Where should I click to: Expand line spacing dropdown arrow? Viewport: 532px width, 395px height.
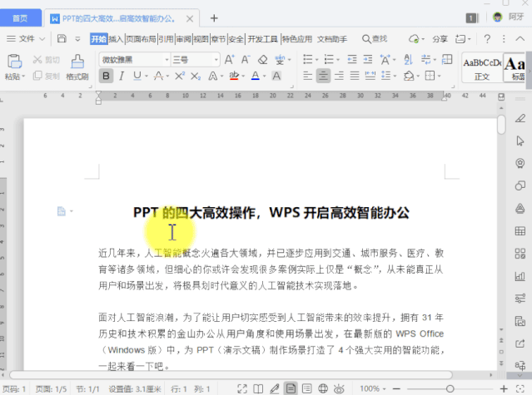[395, 76]
